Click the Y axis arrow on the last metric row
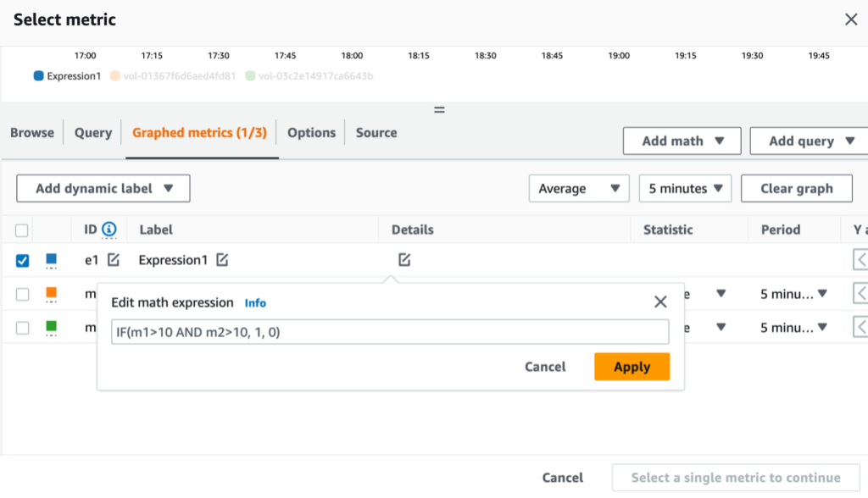Viewport: 868px width, 498px height. (860, 328)
